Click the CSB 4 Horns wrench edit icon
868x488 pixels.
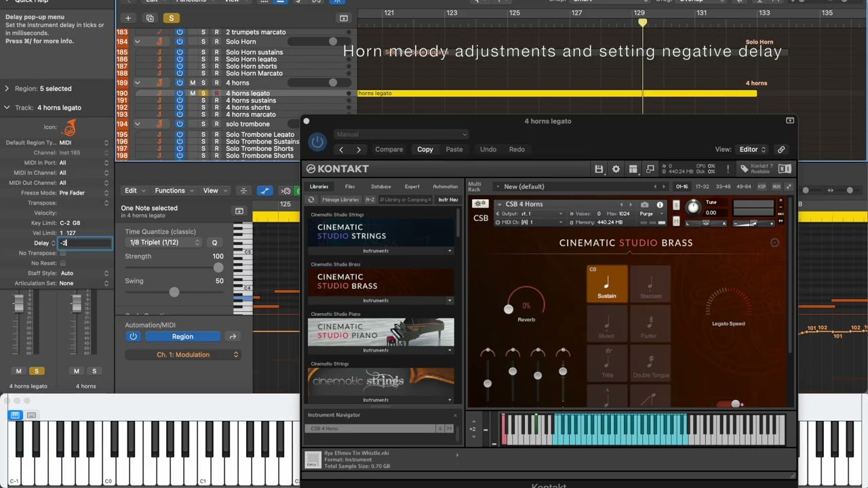click(x=480, y=204)
